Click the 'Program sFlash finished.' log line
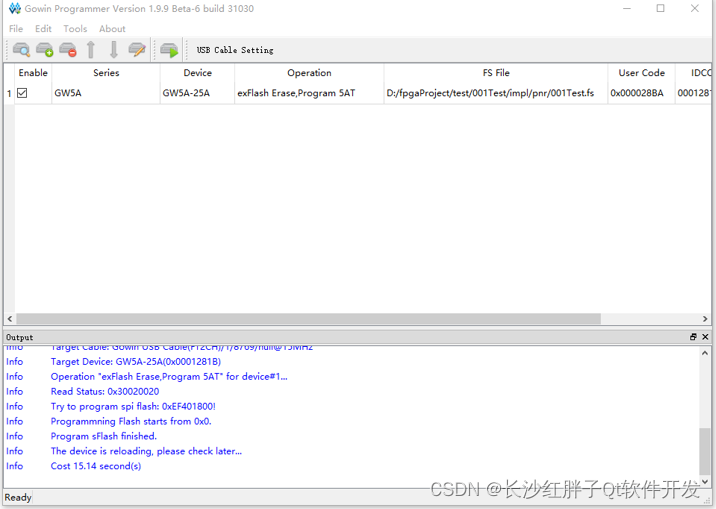 (x=104, y=436)
